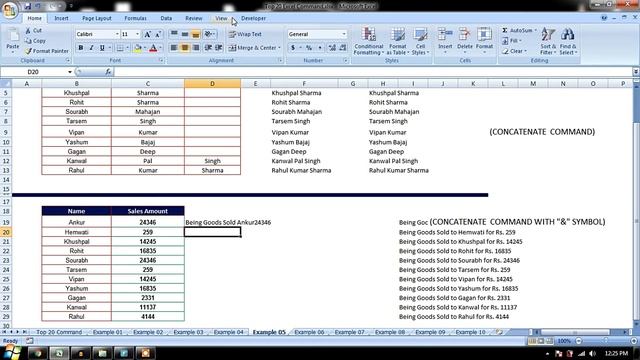Click Merge & Center

[x=252, y=48]
